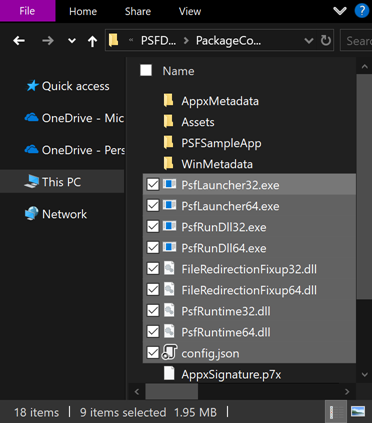Switch to the View ribbon tab

[190, 11]
